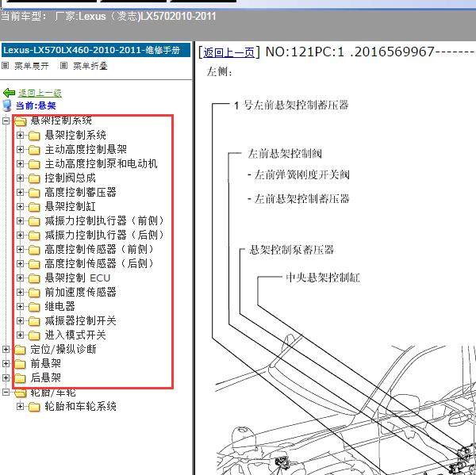Expand the 悬架控制缸 node
The image size is (476, 475).
tap(20, 206)
